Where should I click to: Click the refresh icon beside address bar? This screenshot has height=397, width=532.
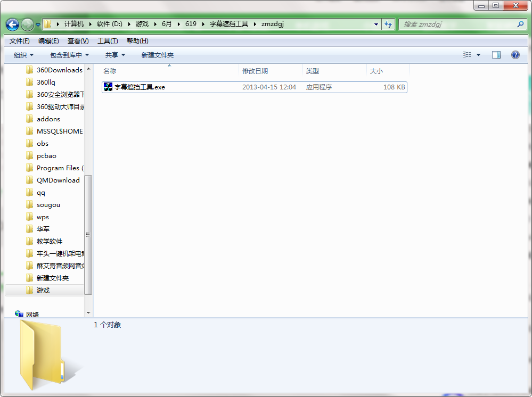point(388,24)
